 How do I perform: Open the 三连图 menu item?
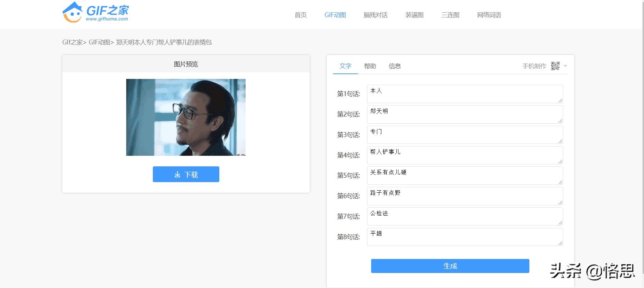[450, 15]
